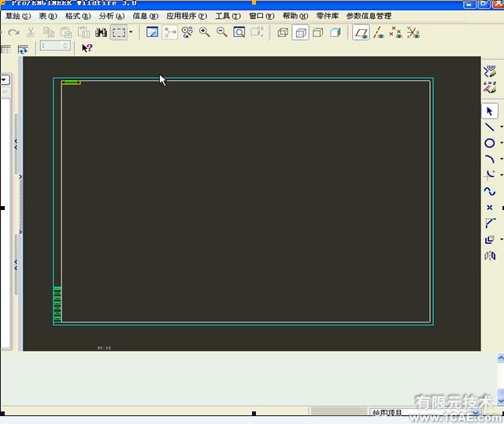Click the sheet number stepper arrows
This screenshot has height=424, width=504.
click(x=65, y=46)
